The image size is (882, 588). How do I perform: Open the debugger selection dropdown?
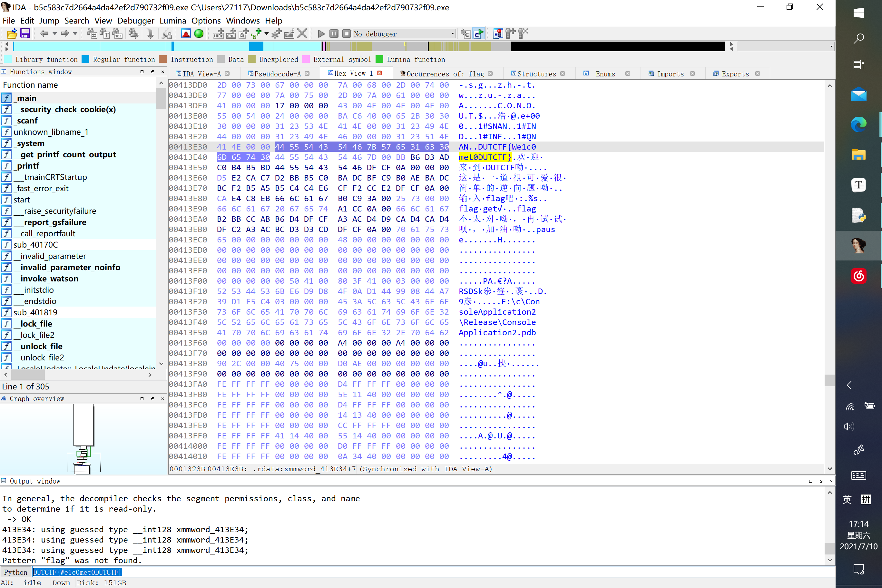pyautogui.click(x=453, y=34)
